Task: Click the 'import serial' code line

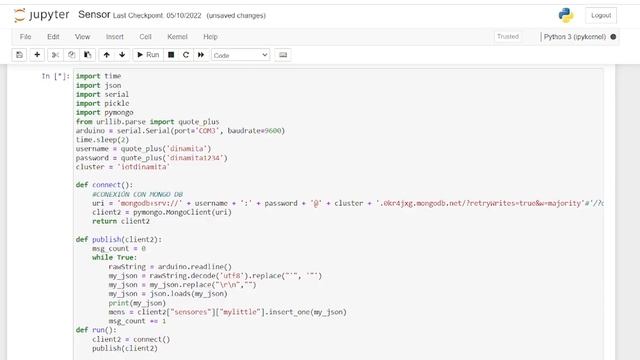Action: [x=102, y=94]
